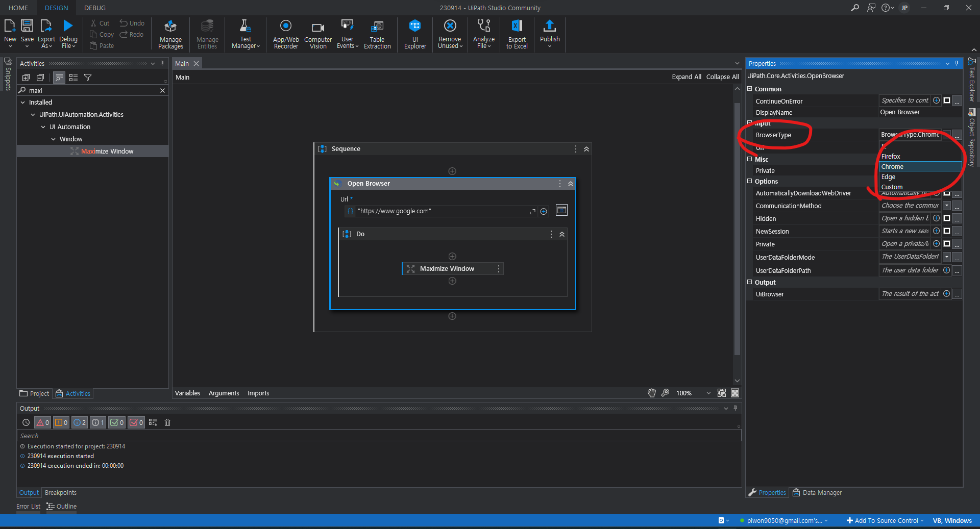Open Manage Packages
Viewport: 980px width, 529px height.
click(x=170, y=34)
